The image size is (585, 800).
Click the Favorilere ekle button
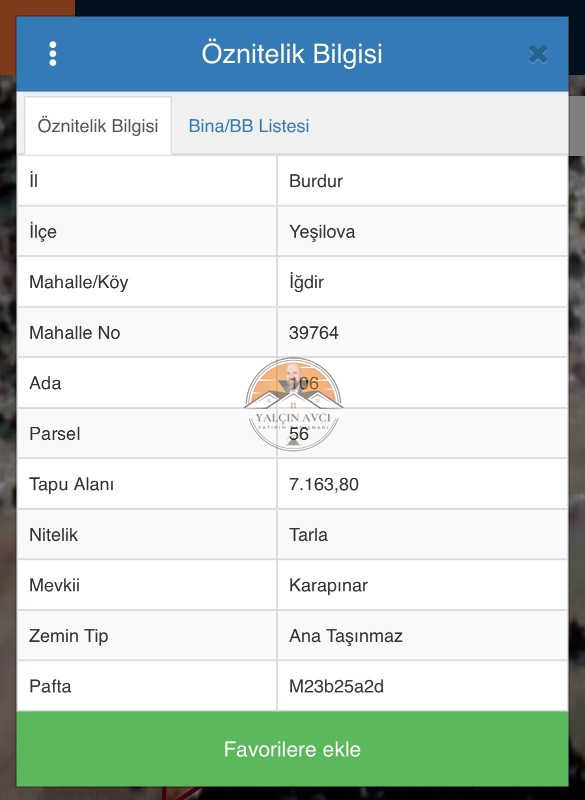point(292,749)
